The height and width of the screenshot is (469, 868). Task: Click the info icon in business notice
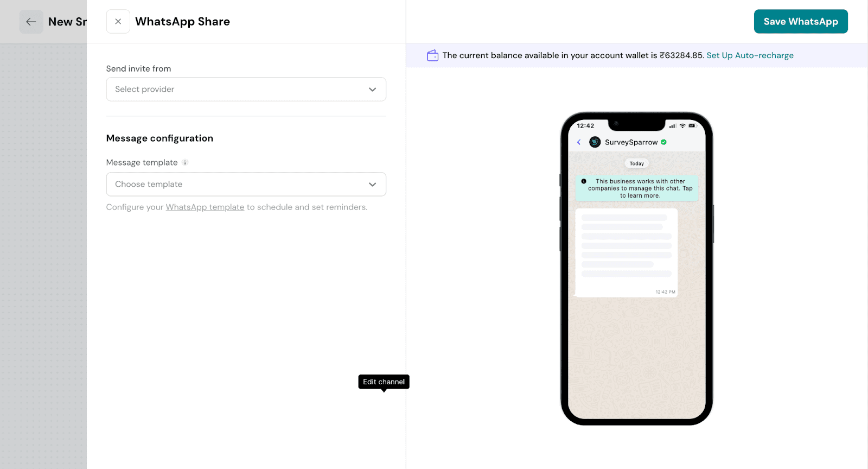584,181
